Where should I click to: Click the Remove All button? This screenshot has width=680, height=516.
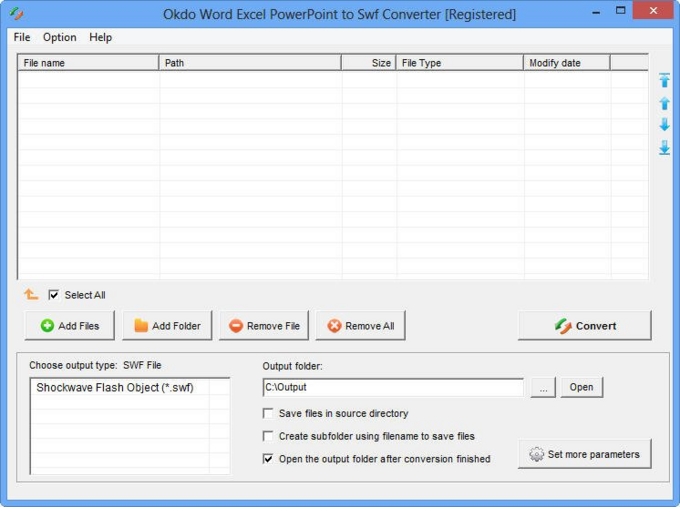pos(361,326)
